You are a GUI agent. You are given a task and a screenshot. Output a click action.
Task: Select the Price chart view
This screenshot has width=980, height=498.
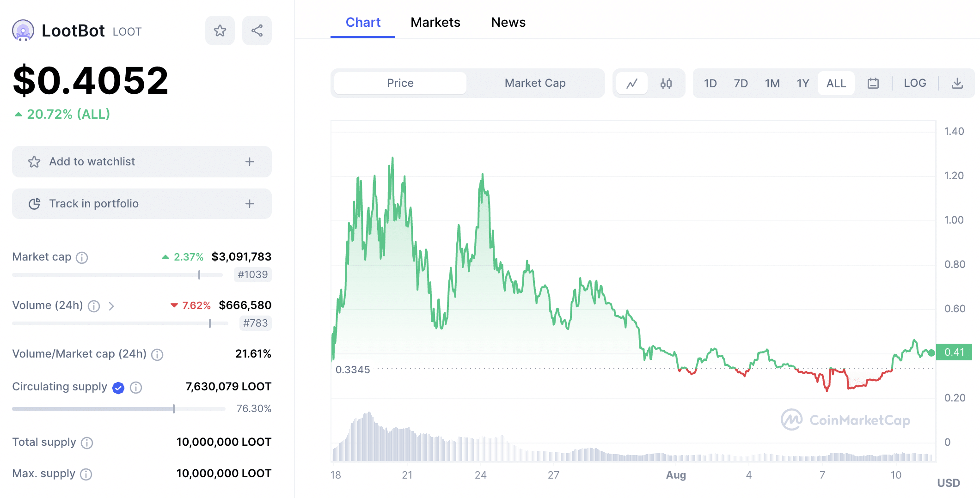(400, 83)
